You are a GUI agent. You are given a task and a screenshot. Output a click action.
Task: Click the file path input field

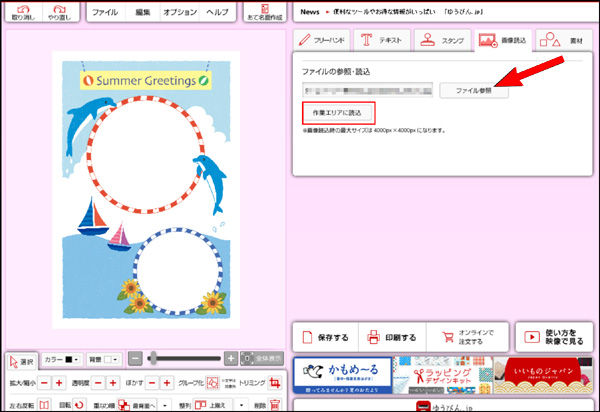(x=368, y=91)
